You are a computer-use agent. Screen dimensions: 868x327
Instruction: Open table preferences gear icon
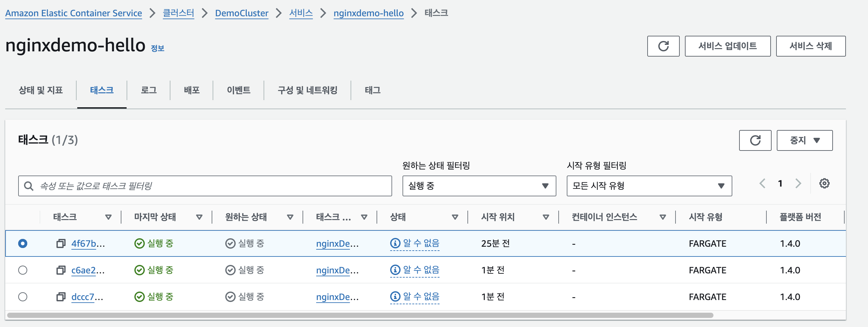click(824, 184)
